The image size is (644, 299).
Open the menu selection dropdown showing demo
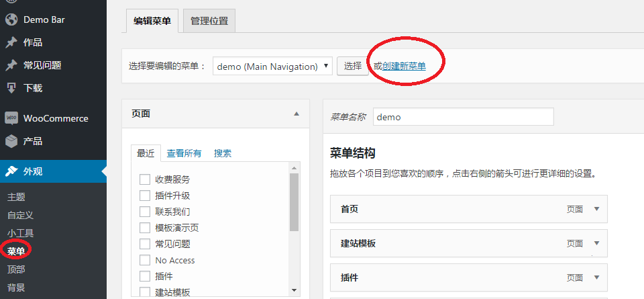272,67
